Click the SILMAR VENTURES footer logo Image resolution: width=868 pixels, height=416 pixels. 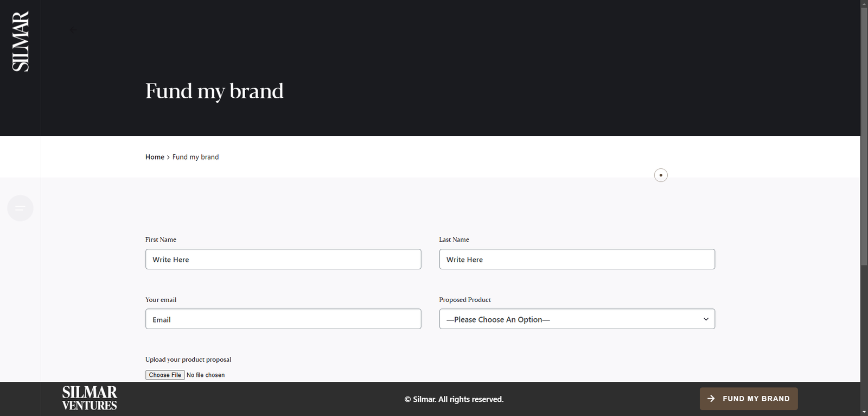[90, 398]
